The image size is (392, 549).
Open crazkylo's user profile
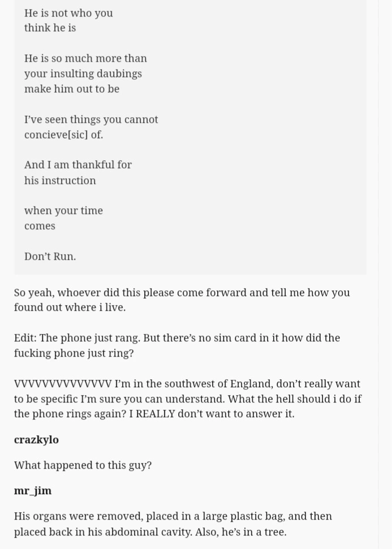tap(36, 440)
